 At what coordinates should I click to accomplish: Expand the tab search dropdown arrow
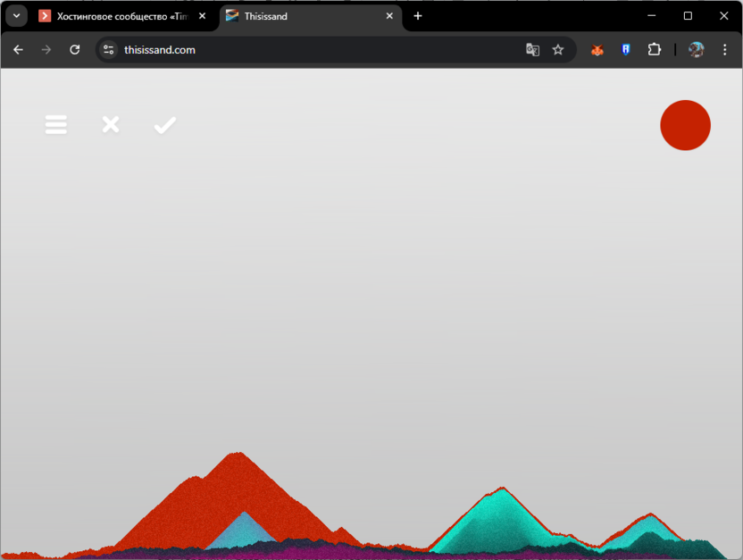tap(17, 16)
